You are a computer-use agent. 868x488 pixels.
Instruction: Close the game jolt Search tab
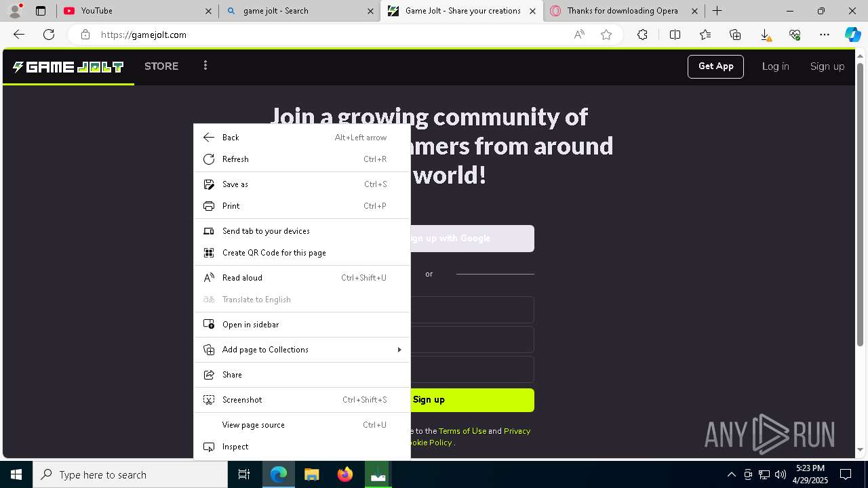370,11
